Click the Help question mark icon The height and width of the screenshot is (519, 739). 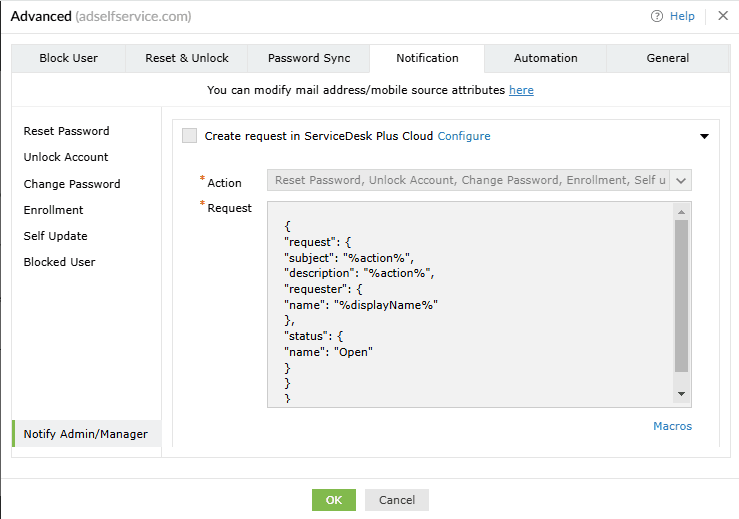tap(657, 16)
